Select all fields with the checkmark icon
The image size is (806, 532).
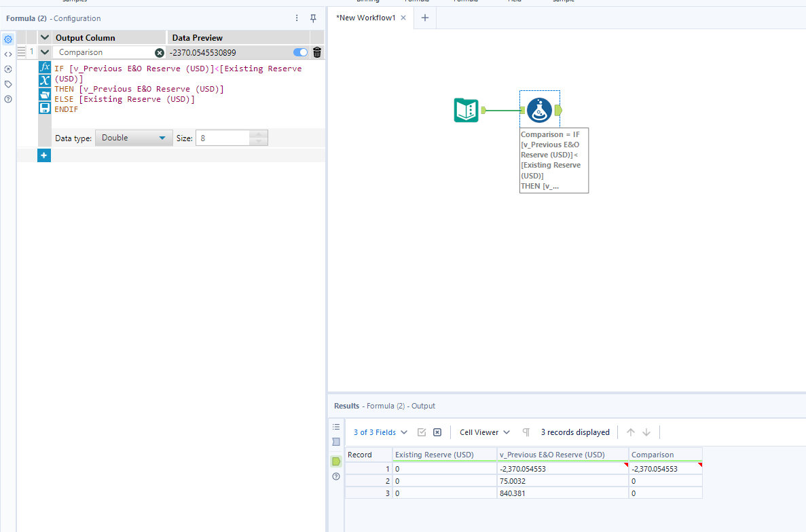[422, 432]
